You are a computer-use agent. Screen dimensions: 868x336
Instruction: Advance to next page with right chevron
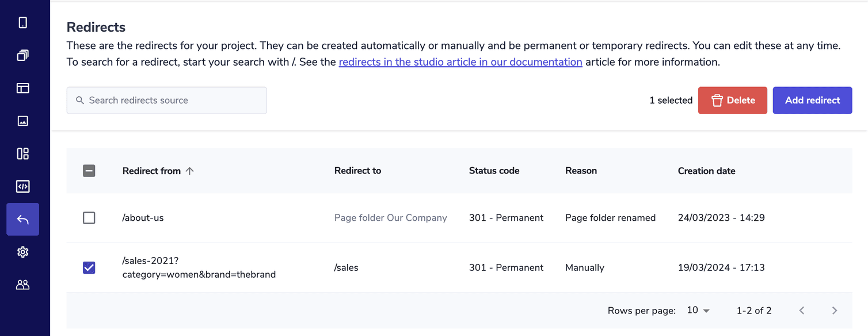tap(835, 310)
